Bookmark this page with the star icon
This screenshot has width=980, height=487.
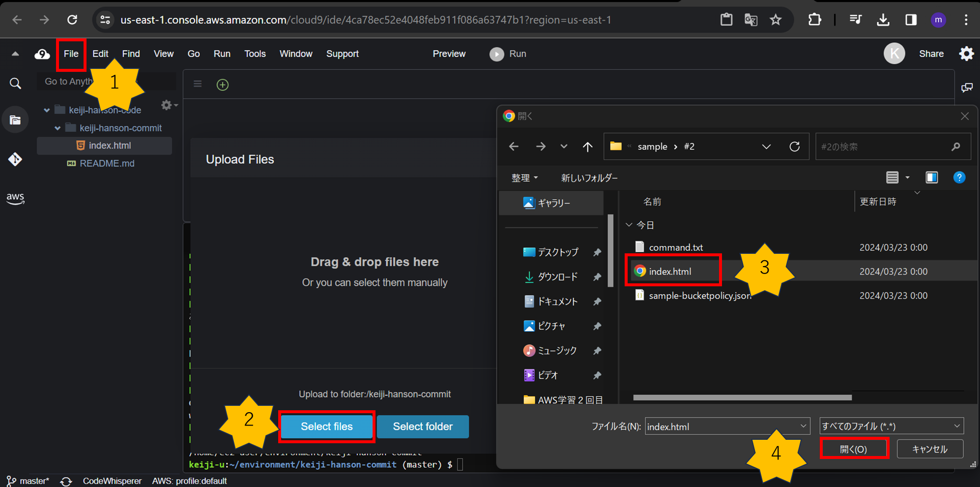click(776, 20)
